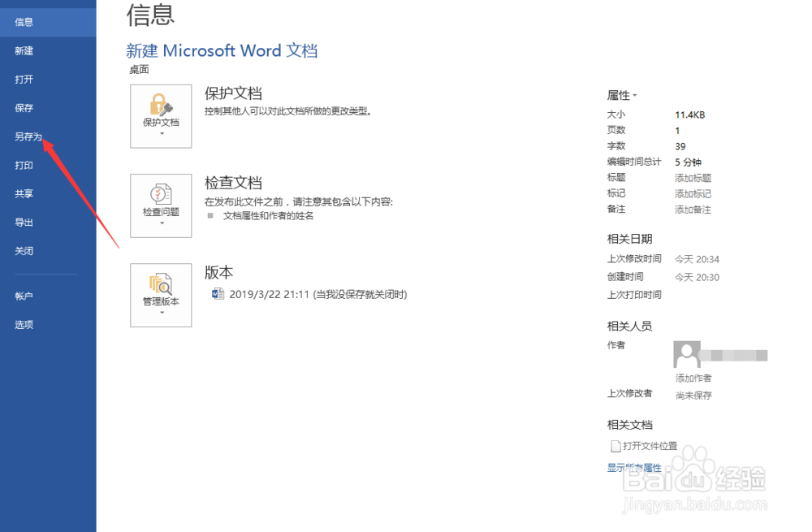812x532 pixels.
Task: Click the 检查文档 heading
Action: click(x=233, y=182)
